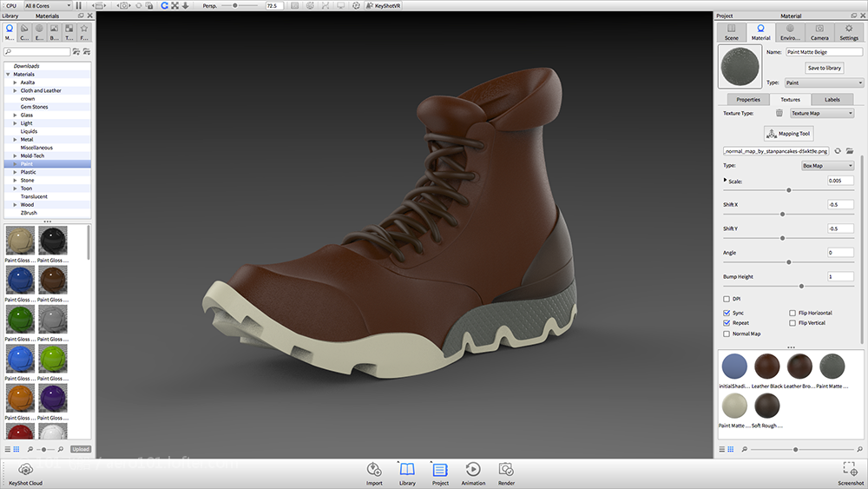Switch to the Camera tab in the Project panel
The height and width of the screenshot is (489, 868).
(x=819, y=33)
